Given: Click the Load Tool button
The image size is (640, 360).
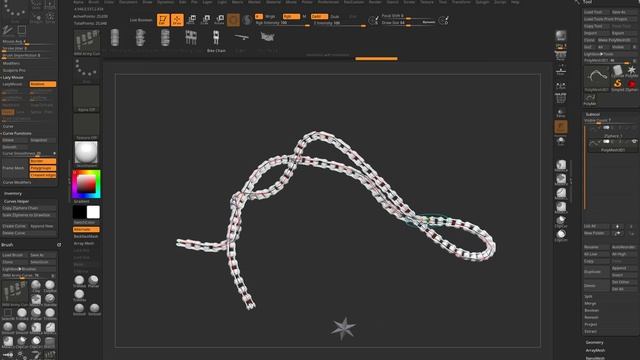Looking at the screenshot, I should pos(596,12).
